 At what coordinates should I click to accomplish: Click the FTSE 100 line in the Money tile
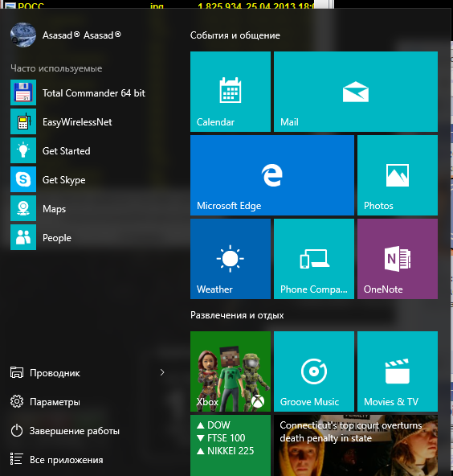point(221,437)
